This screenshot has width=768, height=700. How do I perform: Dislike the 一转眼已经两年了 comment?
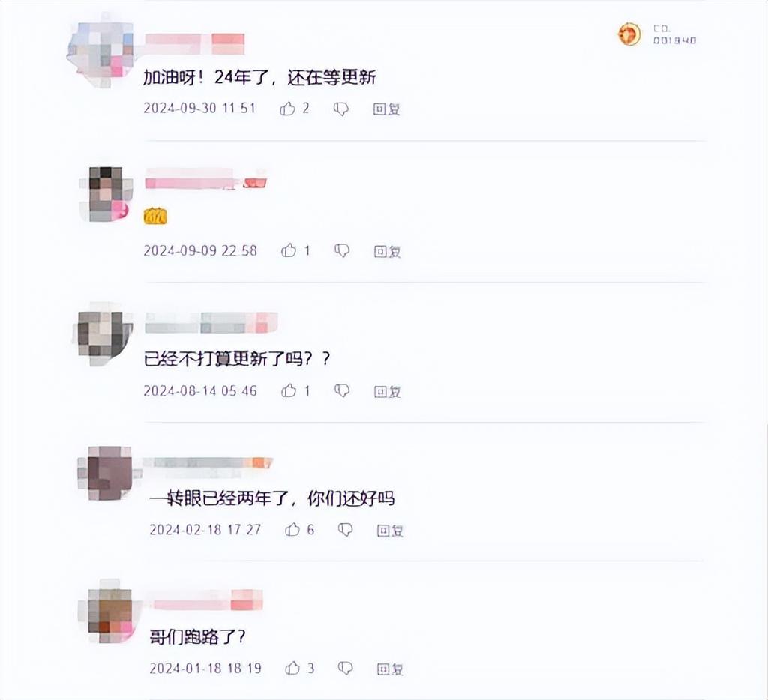click(x=345, y=530)
